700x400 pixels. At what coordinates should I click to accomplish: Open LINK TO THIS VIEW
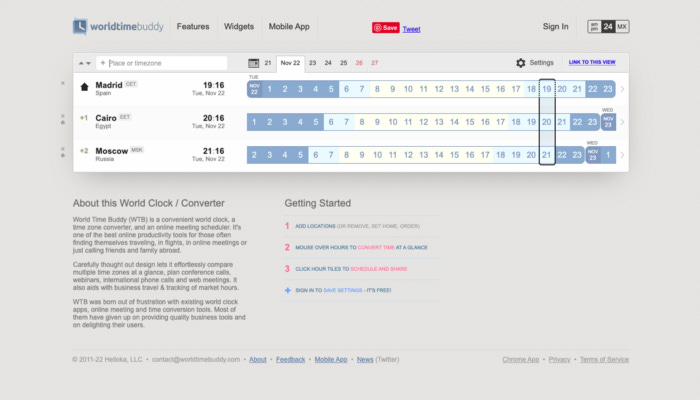tap(592, 62)
